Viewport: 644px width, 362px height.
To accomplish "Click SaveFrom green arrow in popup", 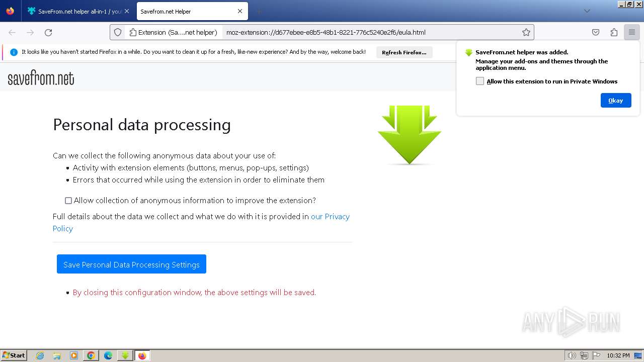I will 469,52.
